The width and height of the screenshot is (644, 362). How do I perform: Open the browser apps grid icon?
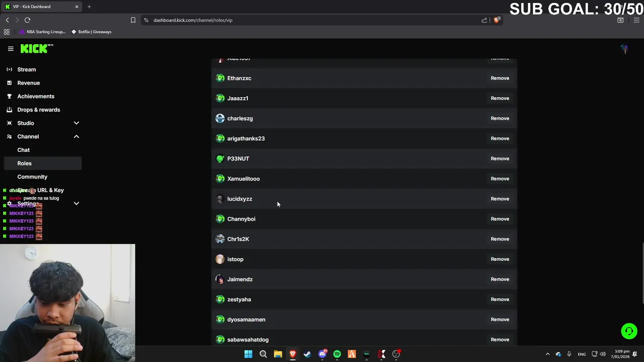7,32
